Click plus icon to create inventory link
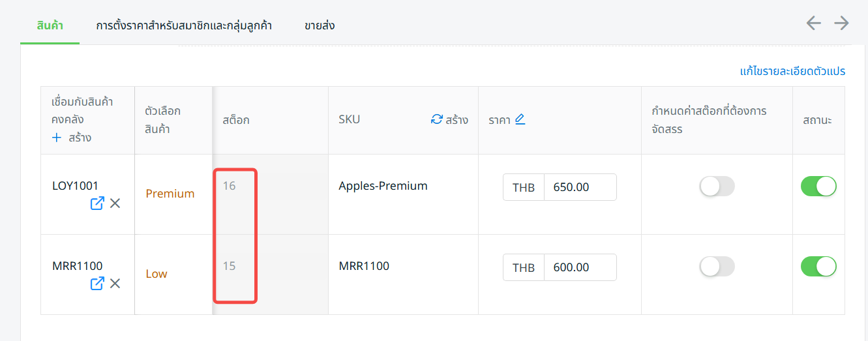868x341 pixels. 57,138
